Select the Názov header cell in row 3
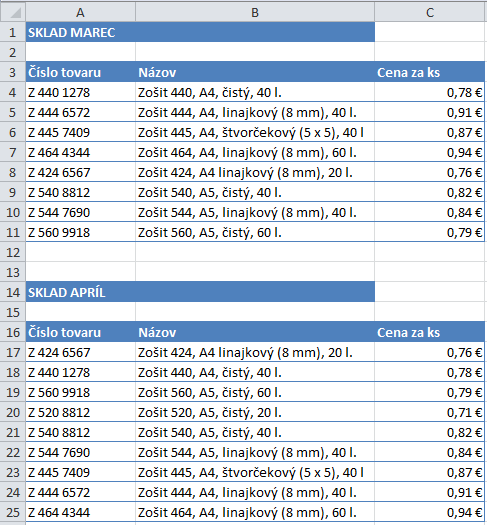487x525 pixels. click(255, 72)
